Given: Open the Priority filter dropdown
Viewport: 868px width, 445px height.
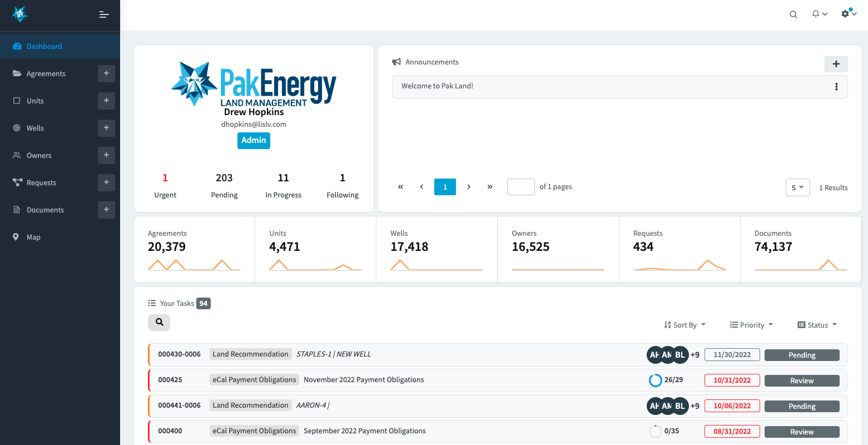Looking at the screenshot, I should pyautogui.click(x=751, y=325).
